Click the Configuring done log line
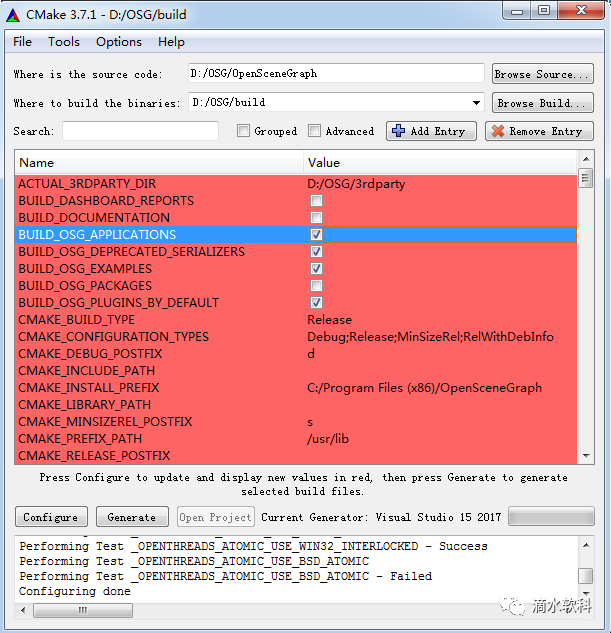Image resolution: width=611 pixels, height=633 pixels. tap(75, 591)
